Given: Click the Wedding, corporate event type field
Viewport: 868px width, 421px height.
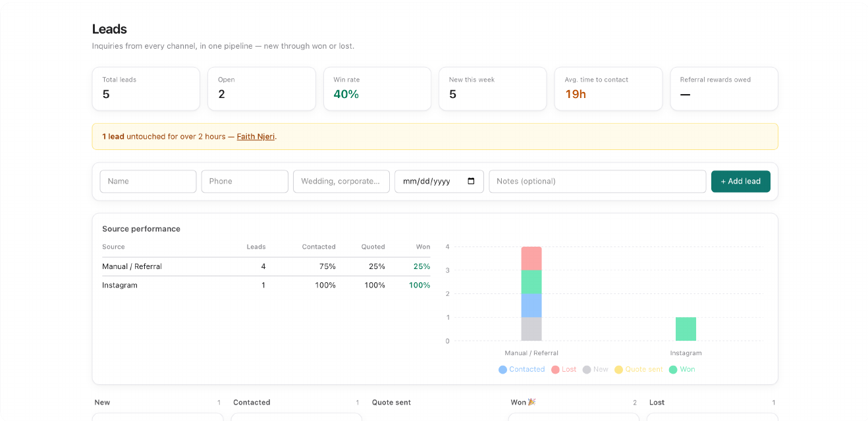Looking at the screenshot, I should point(341,182).
